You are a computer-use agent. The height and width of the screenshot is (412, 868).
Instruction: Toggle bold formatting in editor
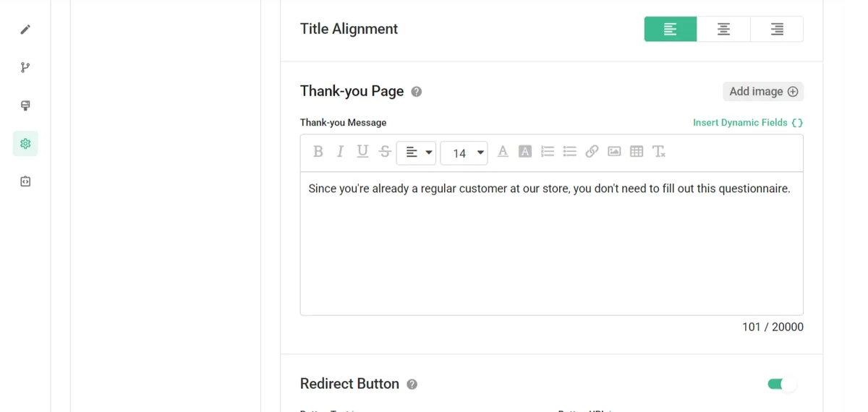pyautogui.click(x=318, y=152)
